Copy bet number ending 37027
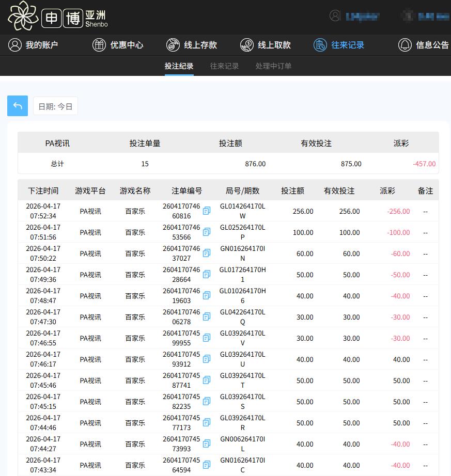The image size is (451, 476). coord(207,253)
